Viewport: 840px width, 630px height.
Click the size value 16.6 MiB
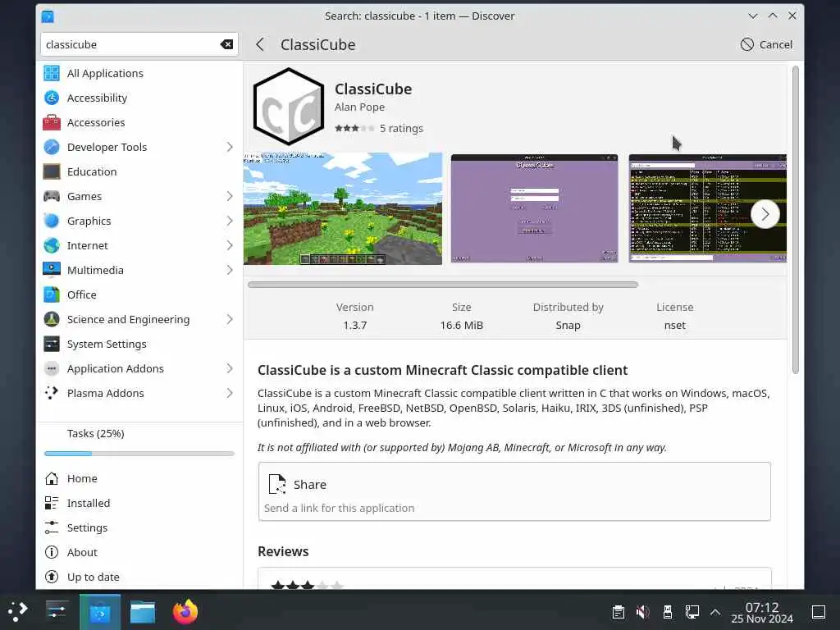tap(462, 326)
